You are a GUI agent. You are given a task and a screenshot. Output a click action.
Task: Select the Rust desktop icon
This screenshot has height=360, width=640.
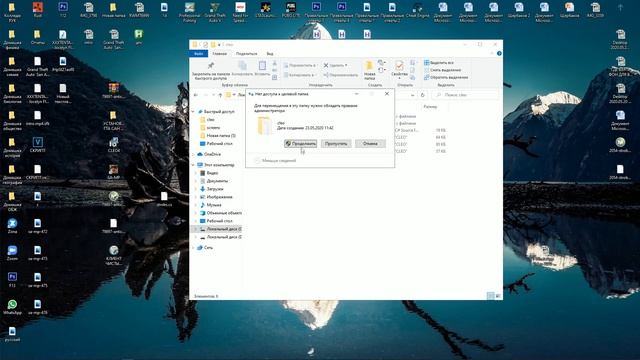[x=38, y=10]
